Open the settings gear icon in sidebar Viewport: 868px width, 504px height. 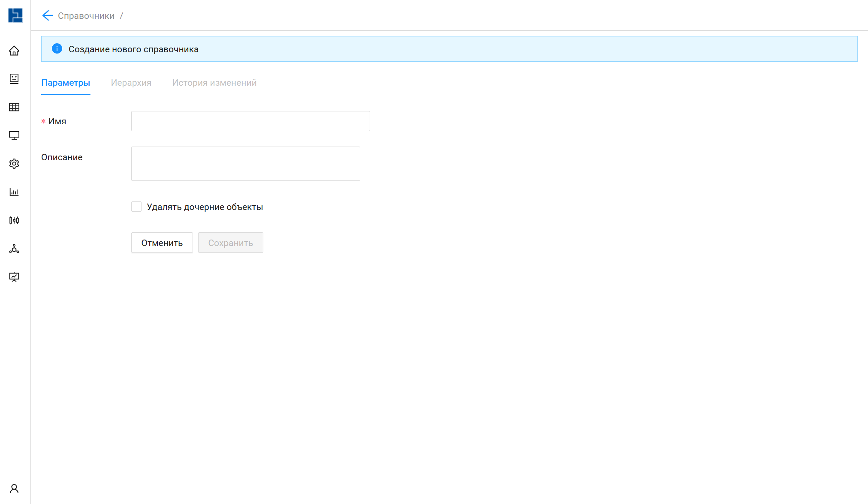coord(14,164)
